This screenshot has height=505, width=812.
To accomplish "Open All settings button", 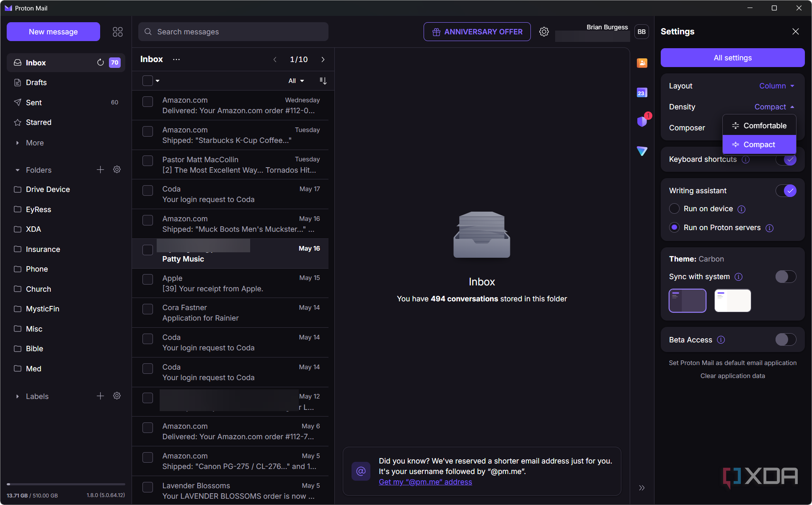I will point(732,58).
